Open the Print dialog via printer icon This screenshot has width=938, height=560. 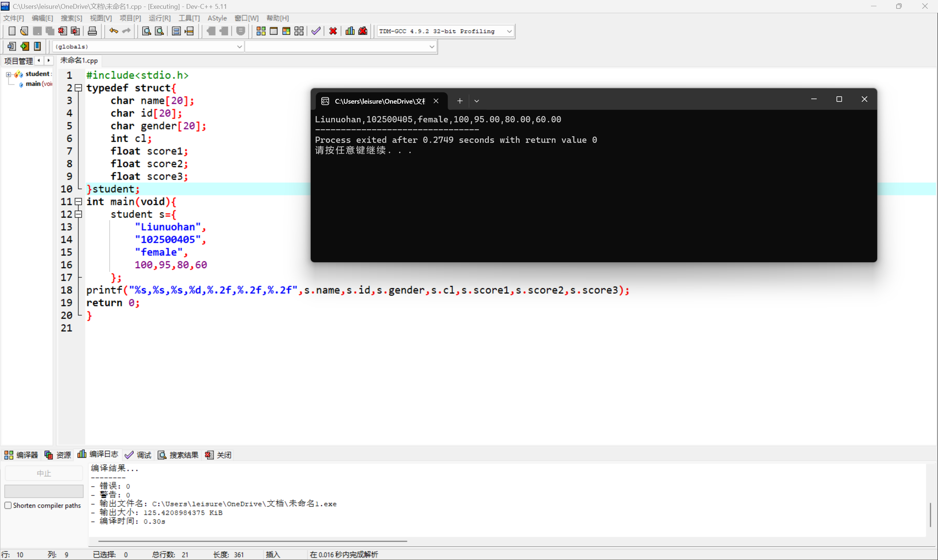point(92,31)
